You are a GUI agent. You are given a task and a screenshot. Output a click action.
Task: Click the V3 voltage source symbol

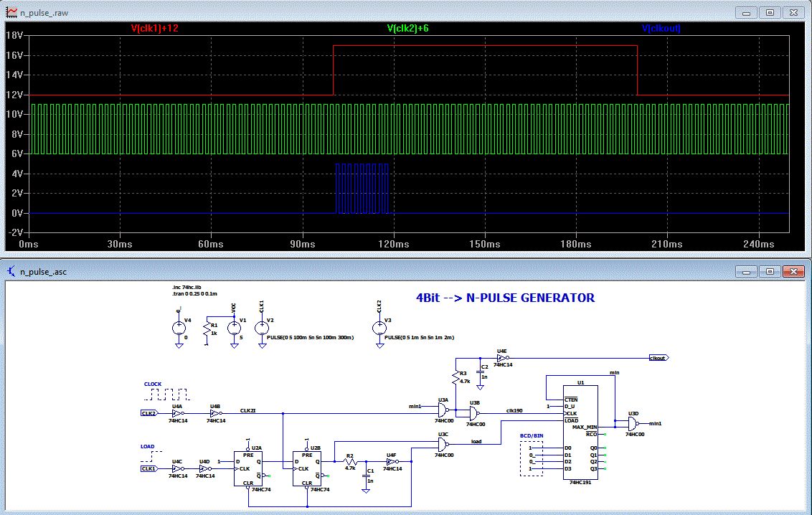(379, 328)
